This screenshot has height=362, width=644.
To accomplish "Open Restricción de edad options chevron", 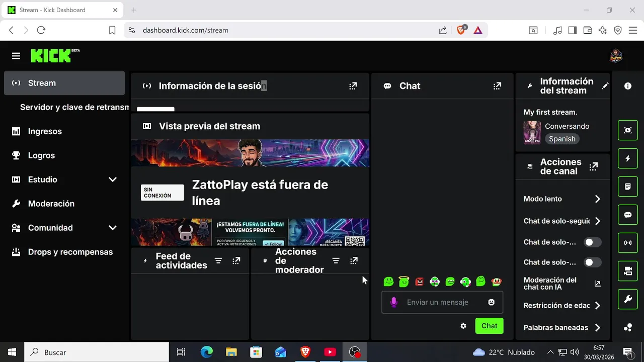I will tap(598, 306).
